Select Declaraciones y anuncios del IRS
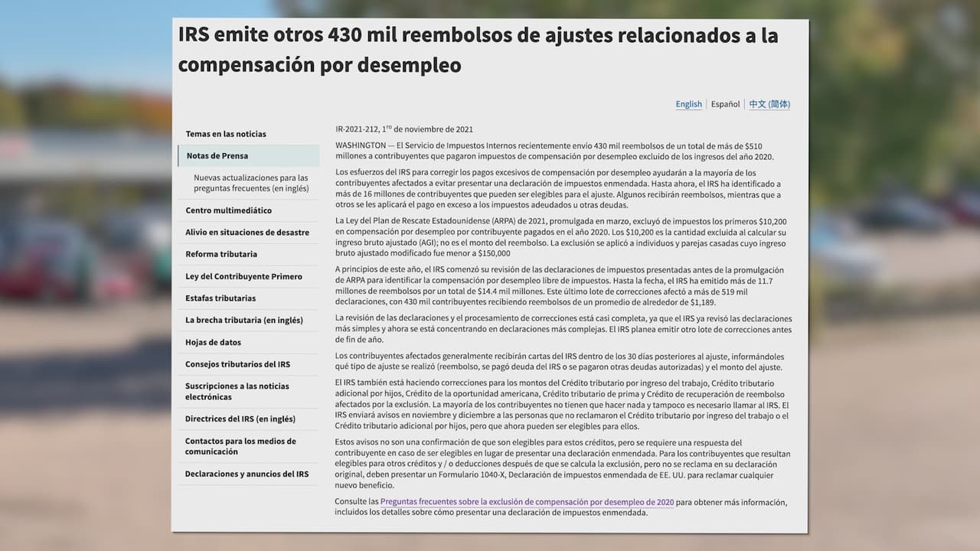 click(247, 474)
